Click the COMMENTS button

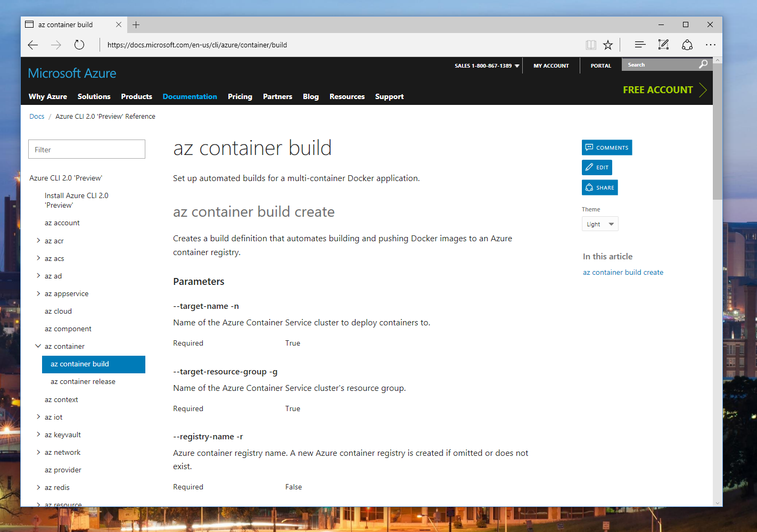click(607, 148)
